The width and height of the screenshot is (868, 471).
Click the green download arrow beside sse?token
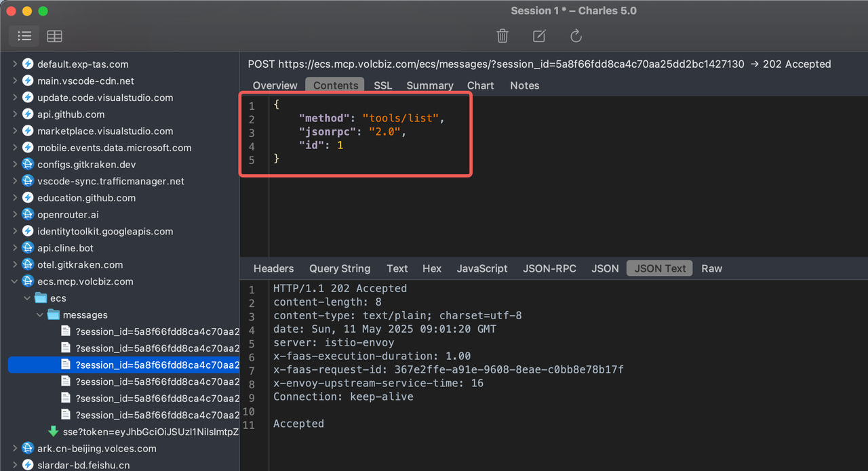(x=53, y=432)
